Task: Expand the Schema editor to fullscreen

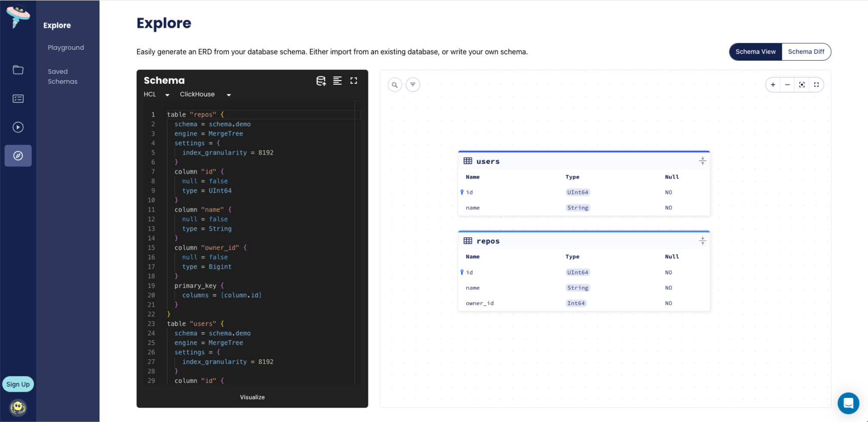Action: (x=353, y=81)
